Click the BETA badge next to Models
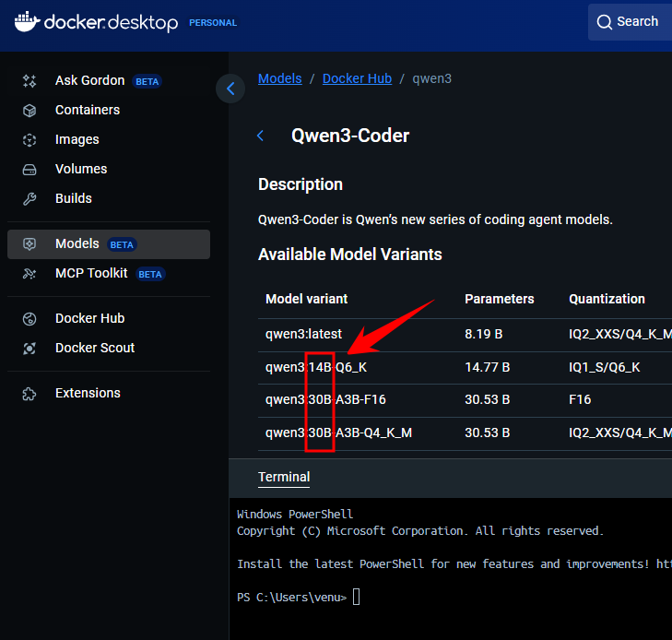The image size is (672, 640). pos(122,244)
